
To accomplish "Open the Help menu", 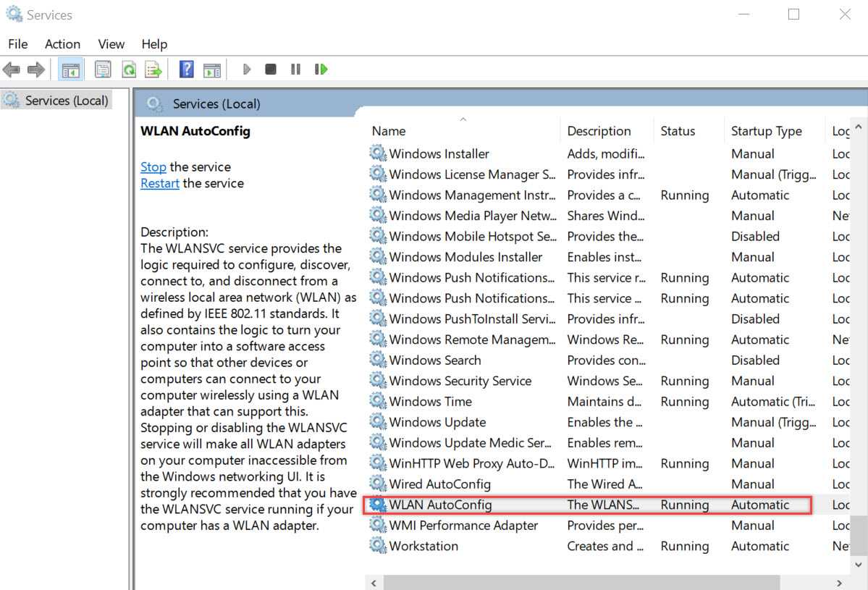I will [154, 44].
